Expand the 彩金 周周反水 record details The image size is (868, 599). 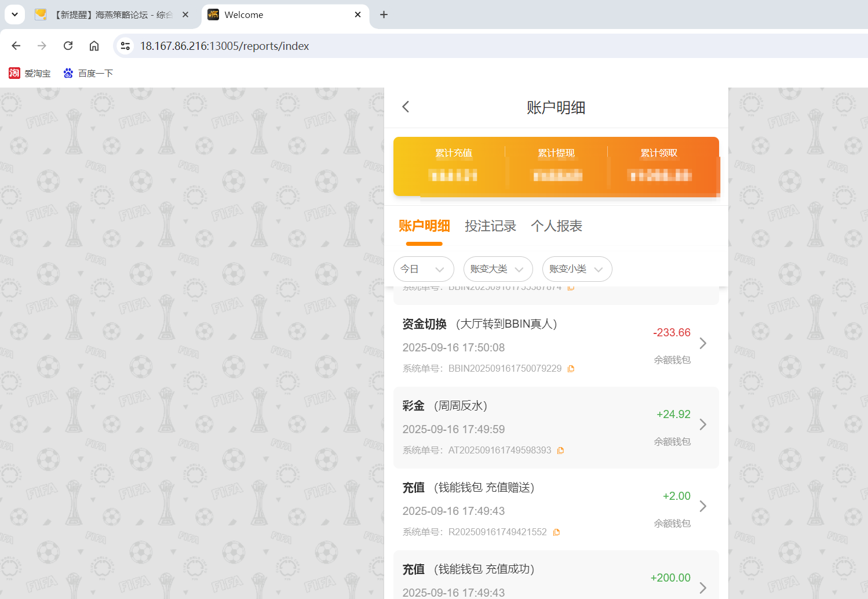[703, 424]
